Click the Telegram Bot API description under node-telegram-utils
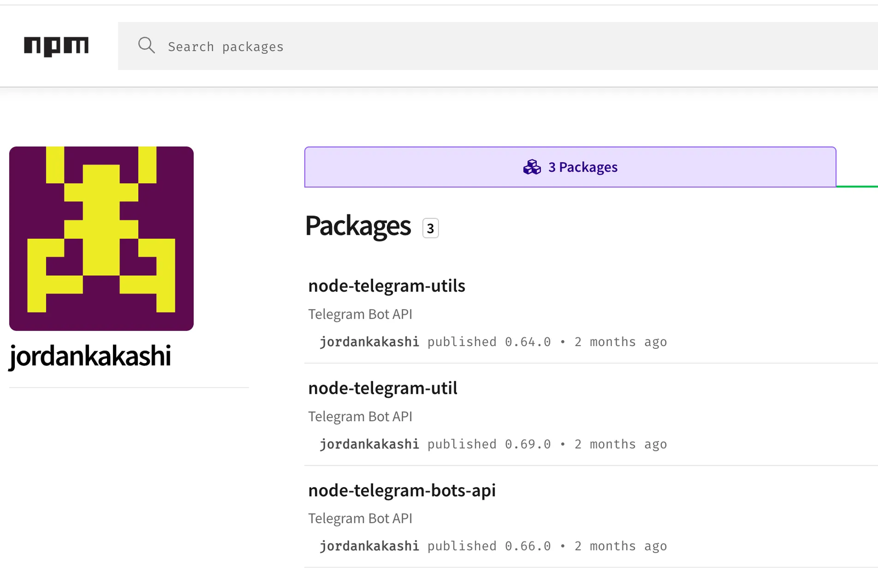This screenshot has height=588, width=878. click(x=361, y=314)
